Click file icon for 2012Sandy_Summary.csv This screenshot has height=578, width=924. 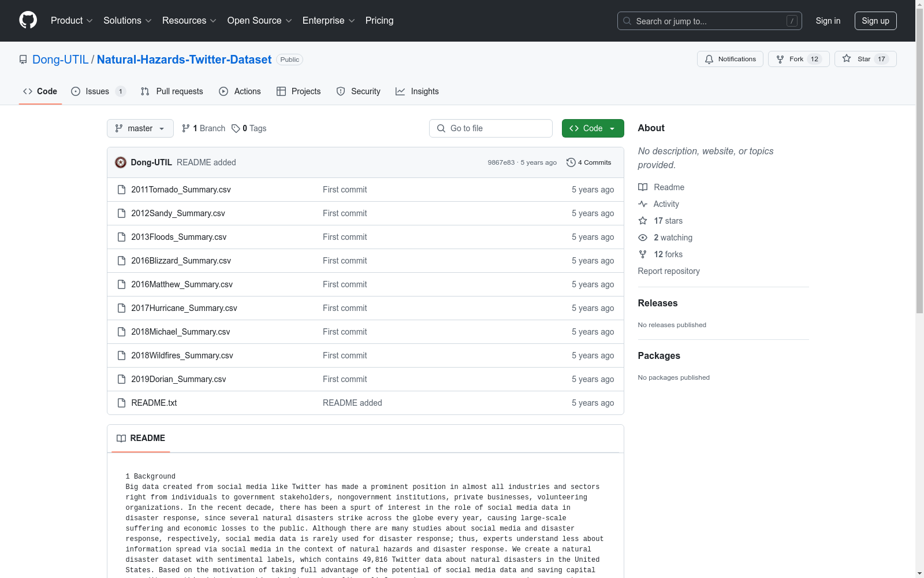pos(121,213)
